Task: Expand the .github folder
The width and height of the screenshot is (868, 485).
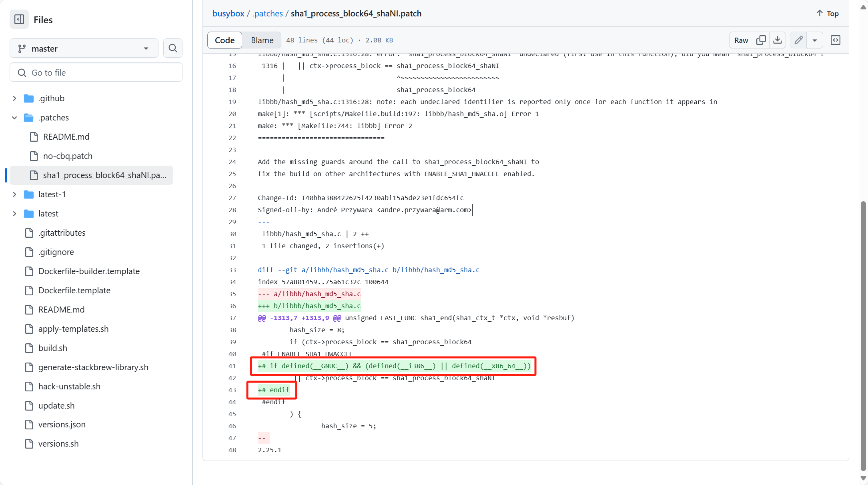Action: tap(15, 98)
